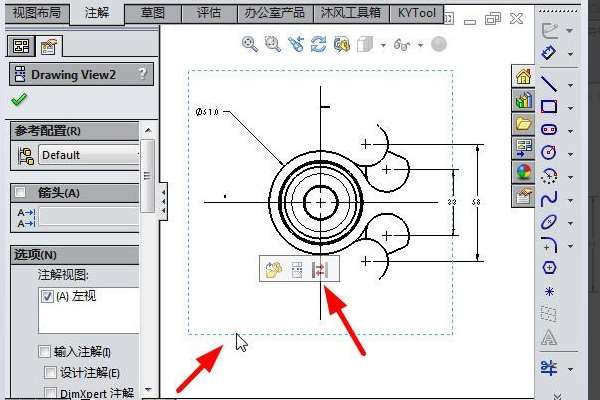Open the Custom Properties task pane tab
This screenshot has width=600, height=400.
point(523,196)
